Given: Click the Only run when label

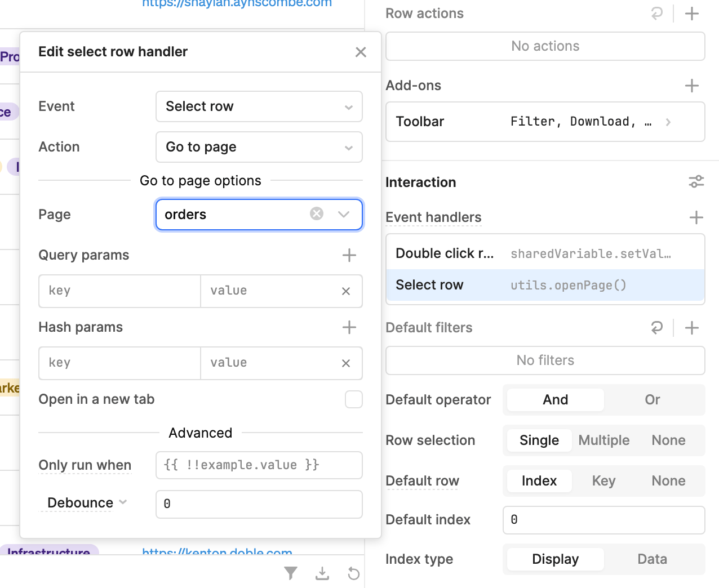Looking at the screenshot, I should (x=85, y=465).
